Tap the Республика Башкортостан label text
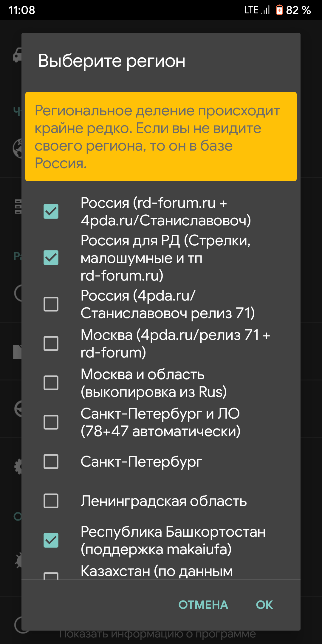Screen dimensions: 322x644 tap(173, 540)
